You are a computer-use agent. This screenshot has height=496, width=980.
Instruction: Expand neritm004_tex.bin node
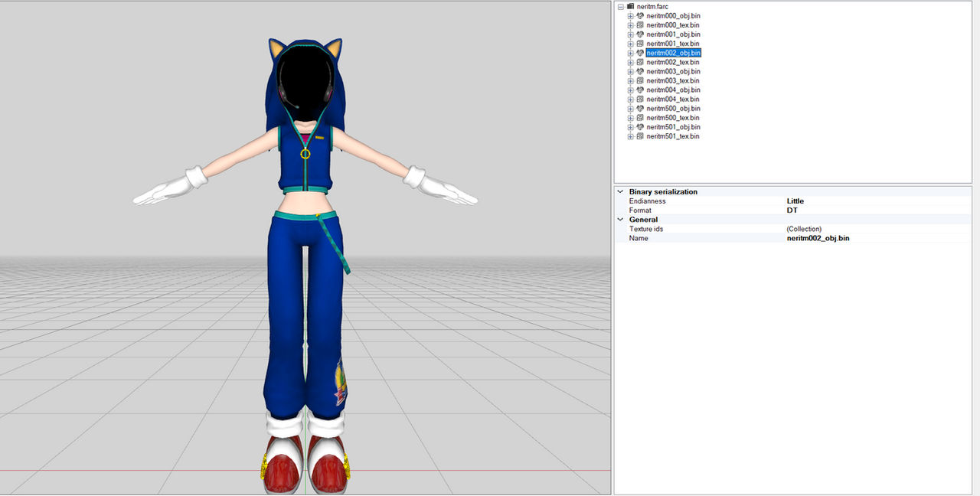[x=631, y=99]
